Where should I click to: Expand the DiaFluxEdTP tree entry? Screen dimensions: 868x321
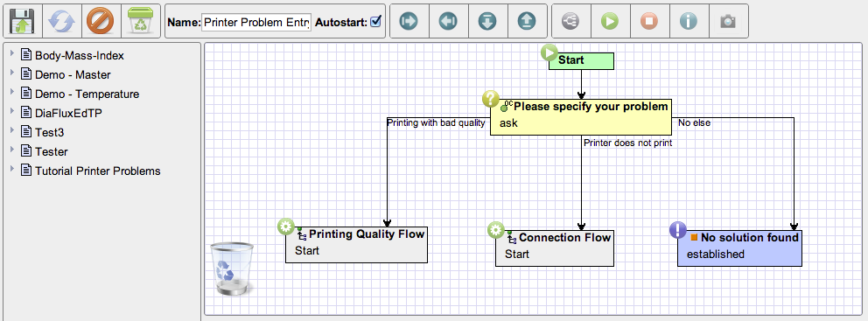coord(12,112)
